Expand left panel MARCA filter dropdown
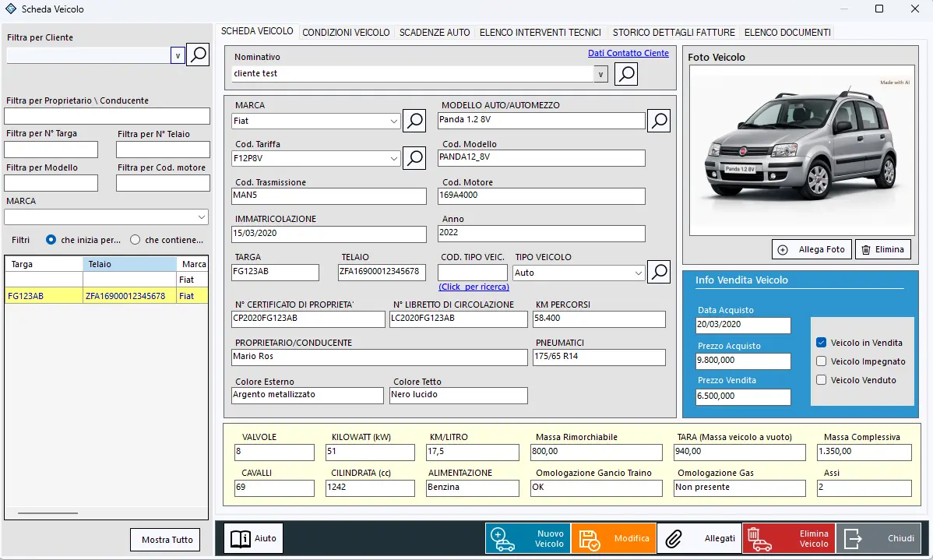Screen dimensions: 933x560 pyautogui.click(x=201, y=217)
